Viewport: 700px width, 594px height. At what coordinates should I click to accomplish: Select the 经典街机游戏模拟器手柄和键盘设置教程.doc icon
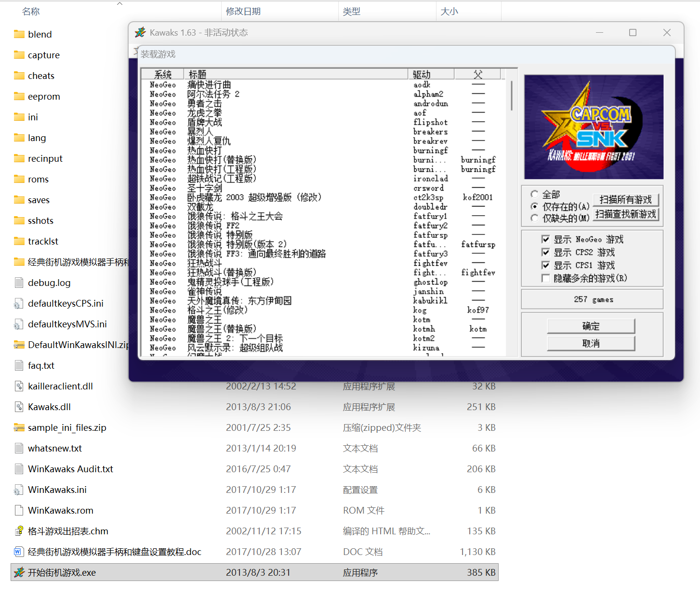click(x=19, y=552)
